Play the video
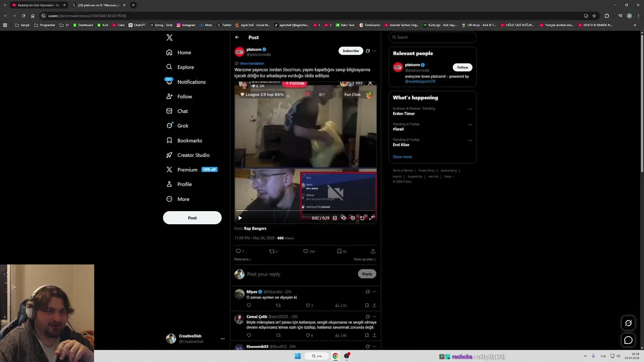The height and width of the screenshot is (362, 644). point(240,218)
